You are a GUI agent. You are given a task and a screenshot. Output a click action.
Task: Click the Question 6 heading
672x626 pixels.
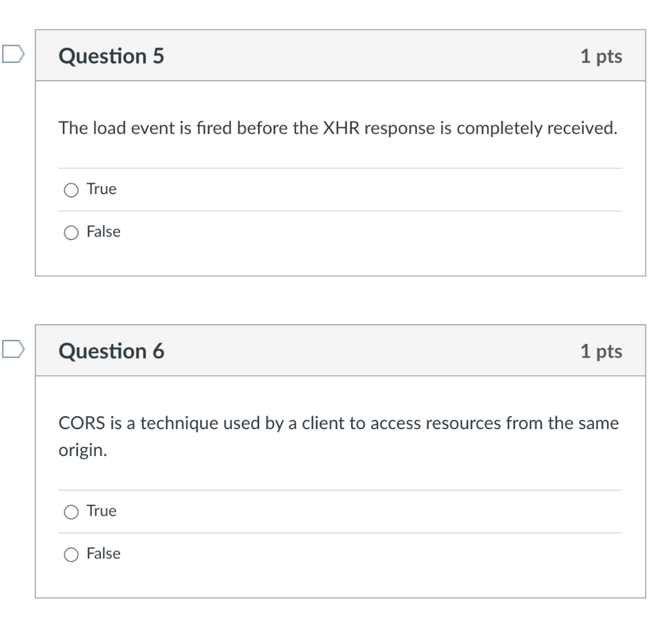coord(112,351)
